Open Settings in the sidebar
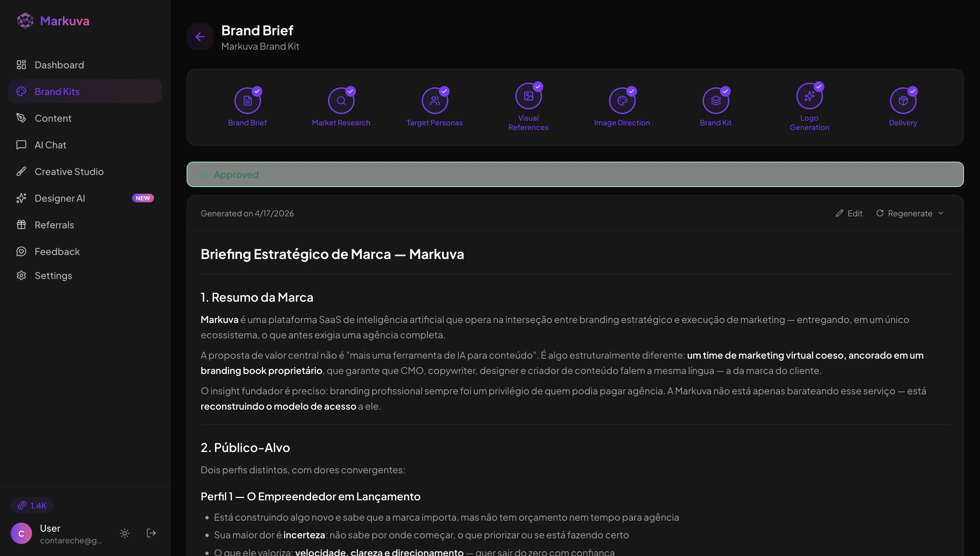The height and width of the screenshot is (556, 980). tap(85, 275)
